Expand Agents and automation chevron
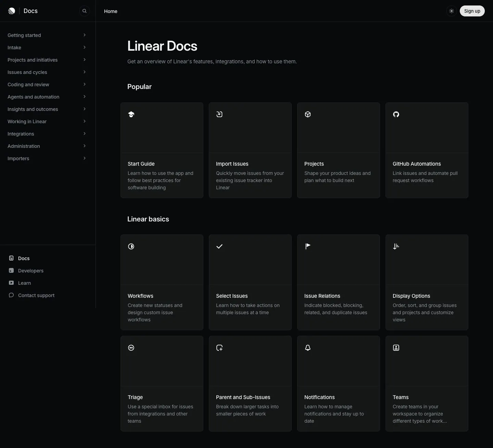Image resolution: width=493 pixels, height=448 pixels. pos(85,97)
